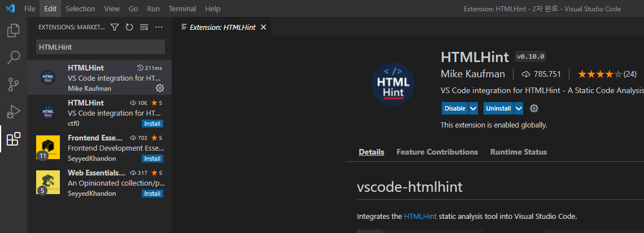The image size is (644, 233).
Task: Click the VS Code logo icon
Action: [10, 8]
